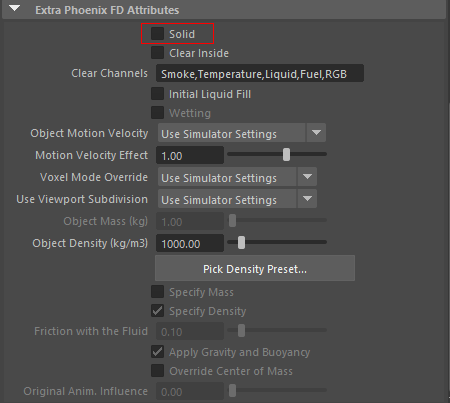Open the Use Viewport Subdivision dropdown
Screen dimensions: 450x403
click(237, 199)
